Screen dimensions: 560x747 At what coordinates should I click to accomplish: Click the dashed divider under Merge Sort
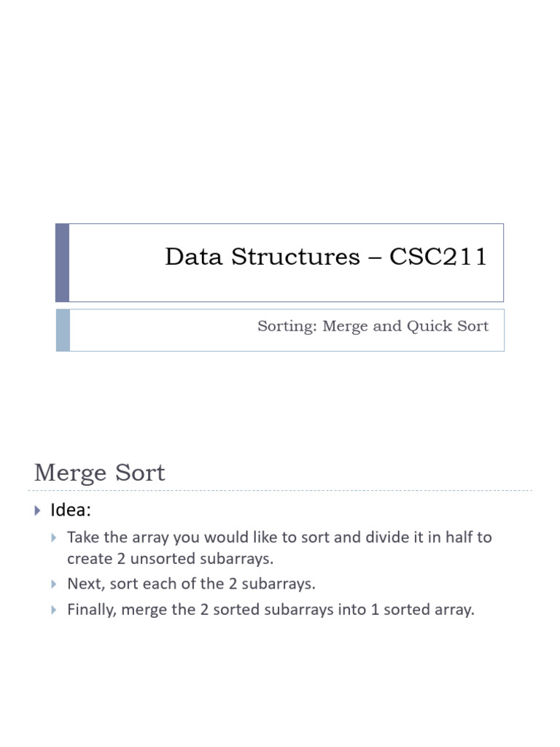tap(280, 490)
